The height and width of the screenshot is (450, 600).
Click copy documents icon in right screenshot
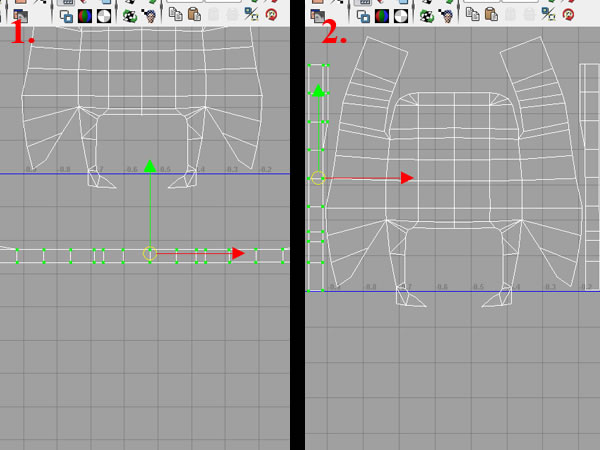pos(473,15)
